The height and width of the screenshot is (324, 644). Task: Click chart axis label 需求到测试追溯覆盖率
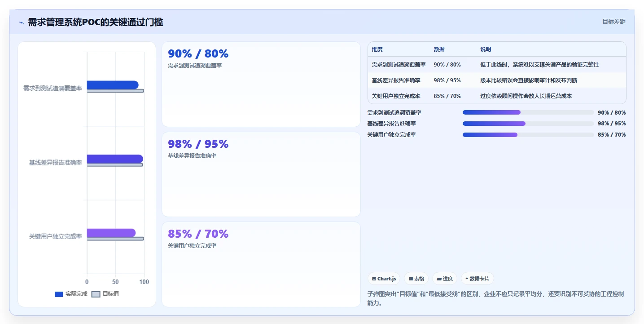tap(53, 89)
